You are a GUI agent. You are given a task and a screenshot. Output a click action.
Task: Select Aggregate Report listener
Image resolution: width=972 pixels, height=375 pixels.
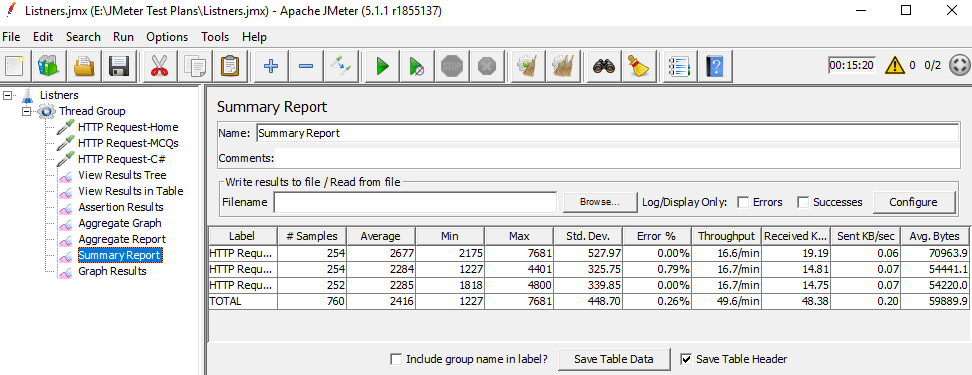pyautogui.click(x=122, y=239)
